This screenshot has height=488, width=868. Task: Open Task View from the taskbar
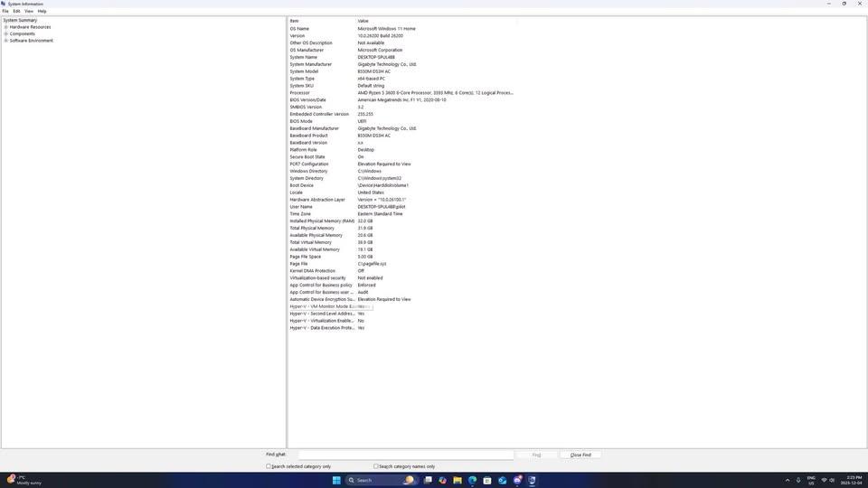pos(428,480)
